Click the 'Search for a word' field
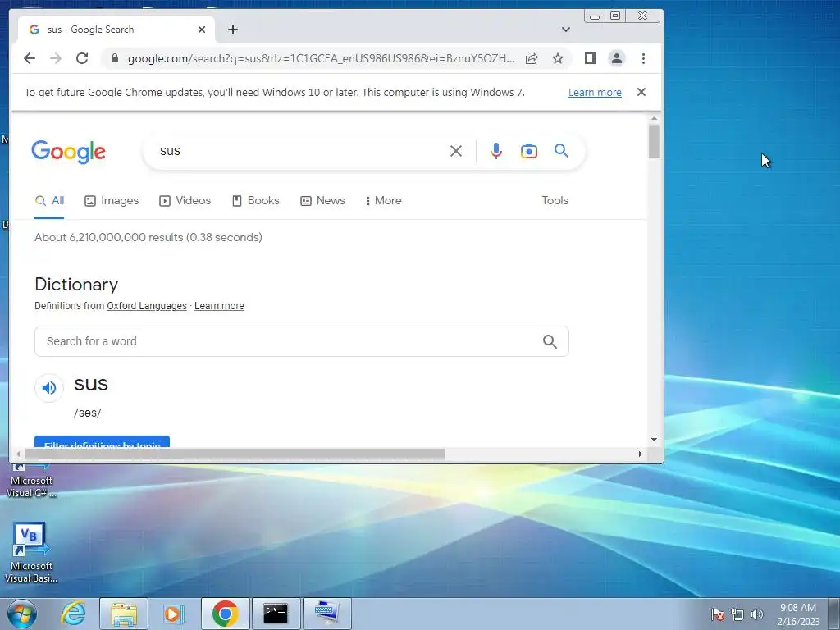 point(302,341)
